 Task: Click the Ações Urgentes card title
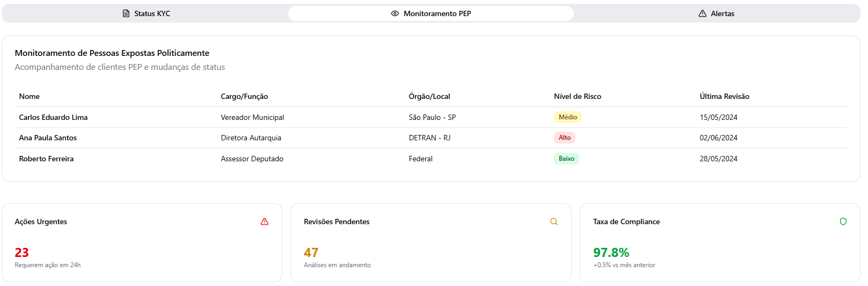click(41, 221)
